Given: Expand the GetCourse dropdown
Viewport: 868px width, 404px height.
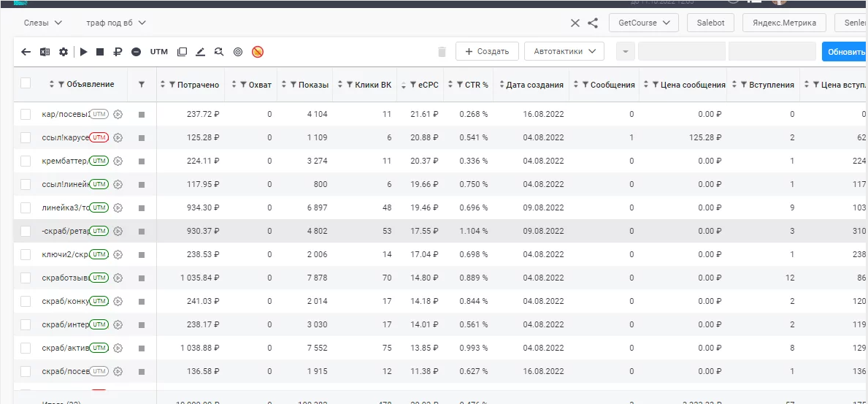Looking at the screenshot, I should (644, 23).
